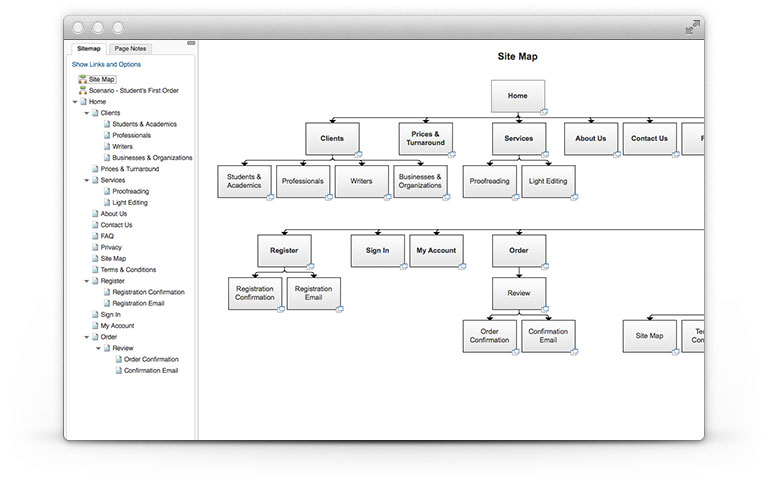The image size is (768, 480).
Task: Open the Order box in the diagram
Action: pyautogui.click(x=519, y=250)
